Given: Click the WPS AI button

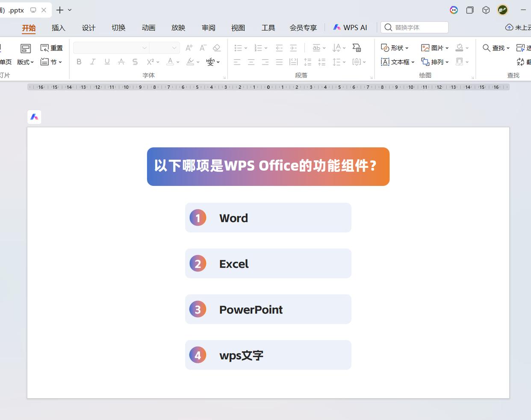Looking at the screenshot, I should (x=350, y=27).
